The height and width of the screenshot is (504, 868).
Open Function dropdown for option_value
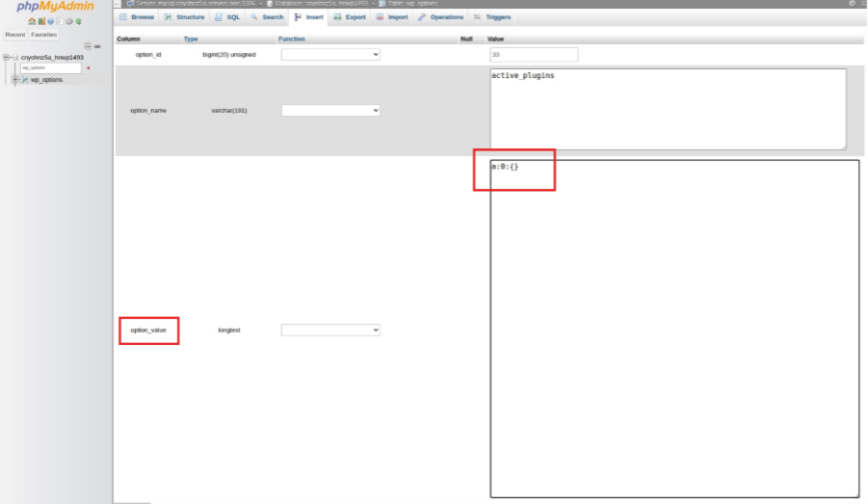(x=330, y=331)
